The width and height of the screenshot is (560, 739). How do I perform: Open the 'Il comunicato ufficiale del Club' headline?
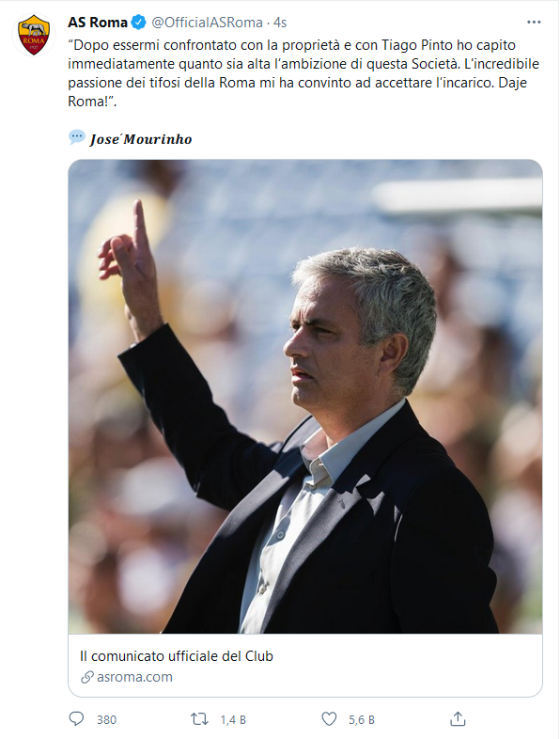tap(176, 656)
